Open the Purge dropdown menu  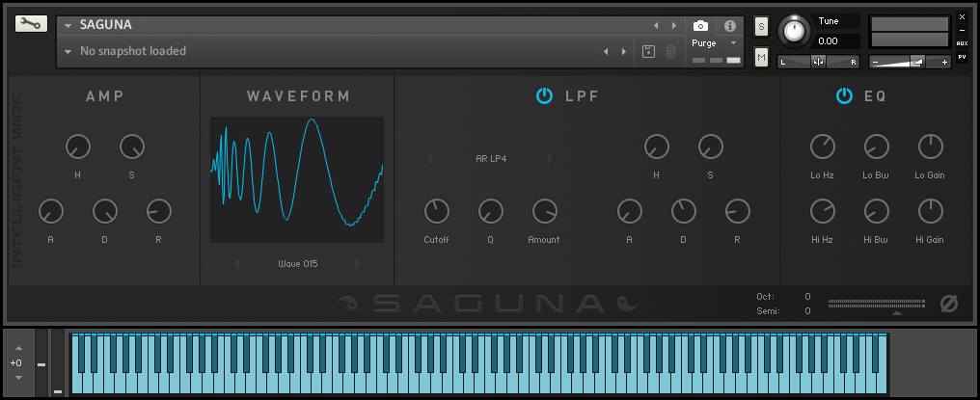point(715,43)
